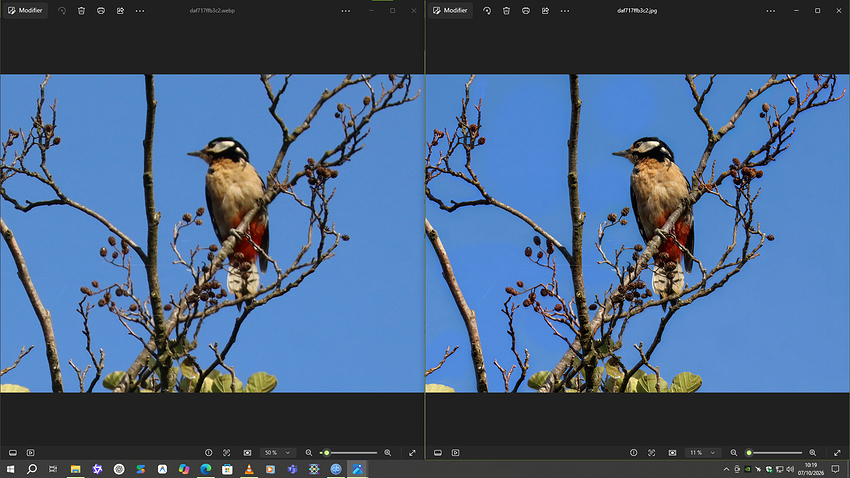850x478 pixels.
Task: Start slideshow in the jpg window
Action: coord(455,453)
